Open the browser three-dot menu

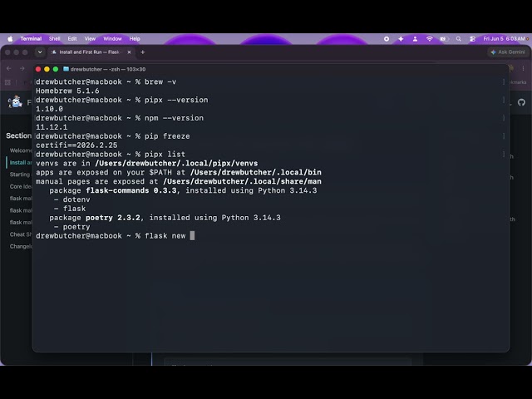coord(523,68)
